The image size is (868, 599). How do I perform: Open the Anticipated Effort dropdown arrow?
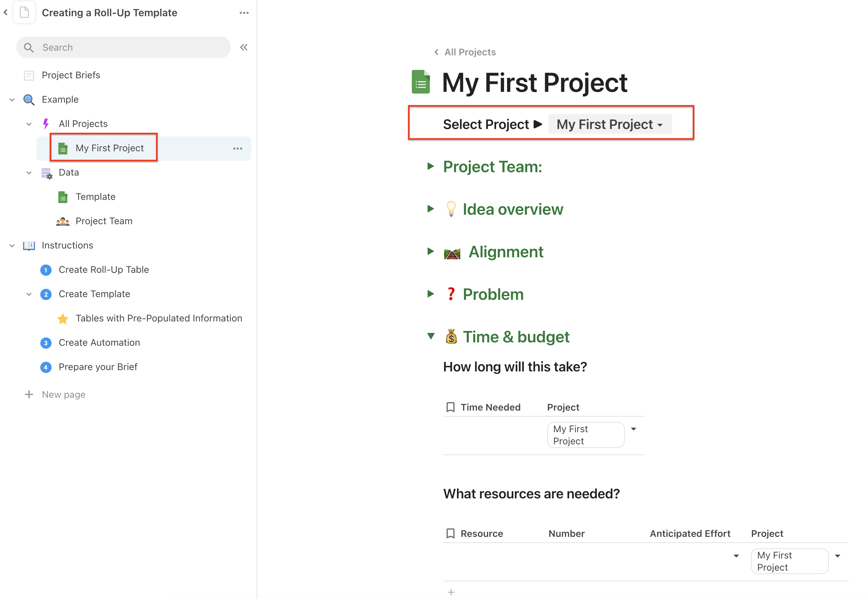(736, 556)
